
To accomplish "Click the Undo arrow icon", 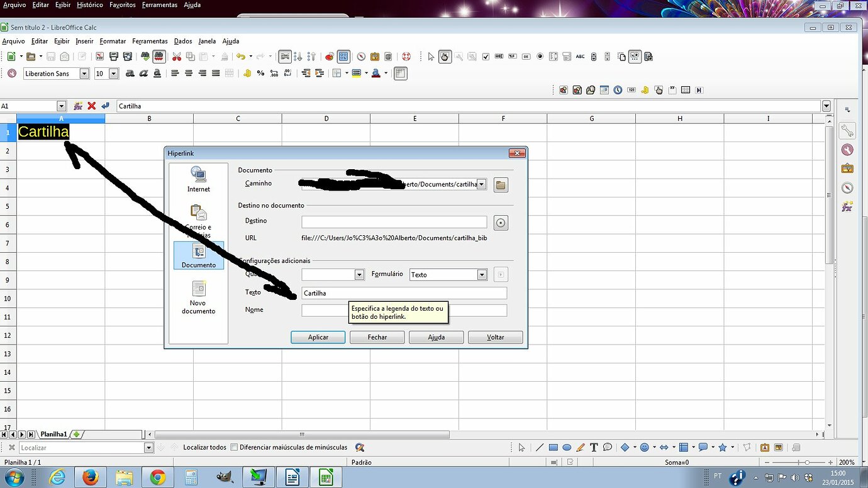I will coord(240,57).
